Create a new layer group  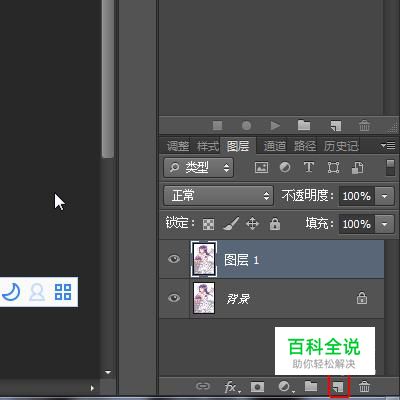(311, 386)
